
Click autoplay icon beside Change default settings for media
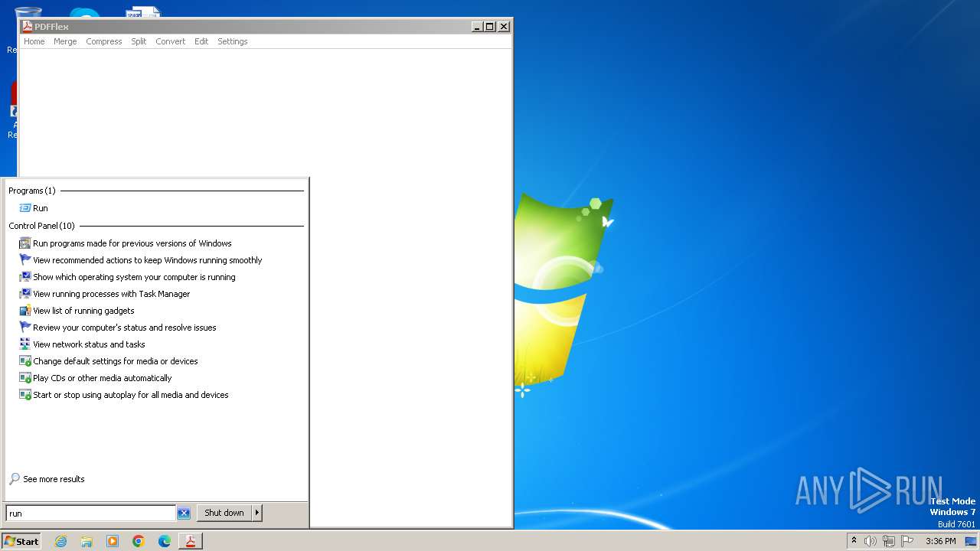(x=24, y=361)
